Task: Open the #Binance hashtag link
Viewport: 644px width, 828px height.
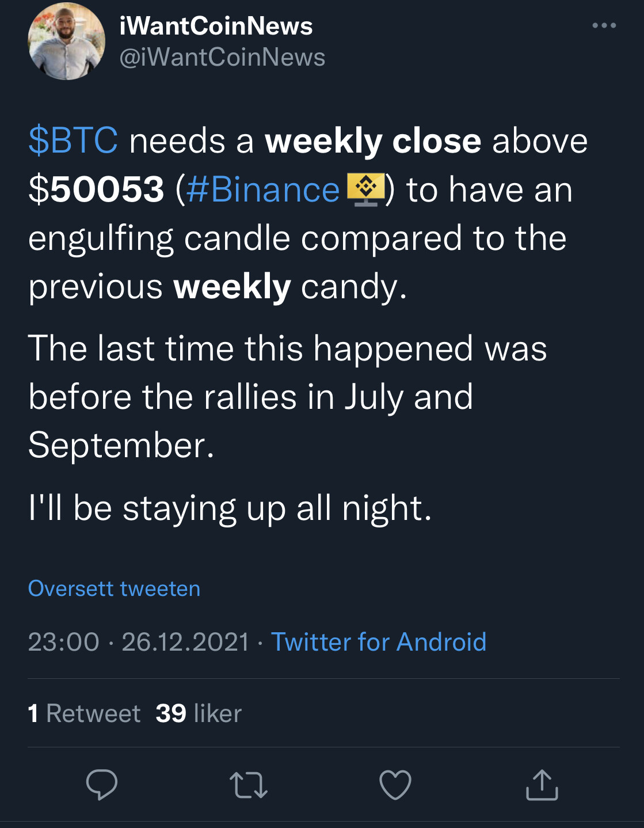Action: (x=263, y=190)
